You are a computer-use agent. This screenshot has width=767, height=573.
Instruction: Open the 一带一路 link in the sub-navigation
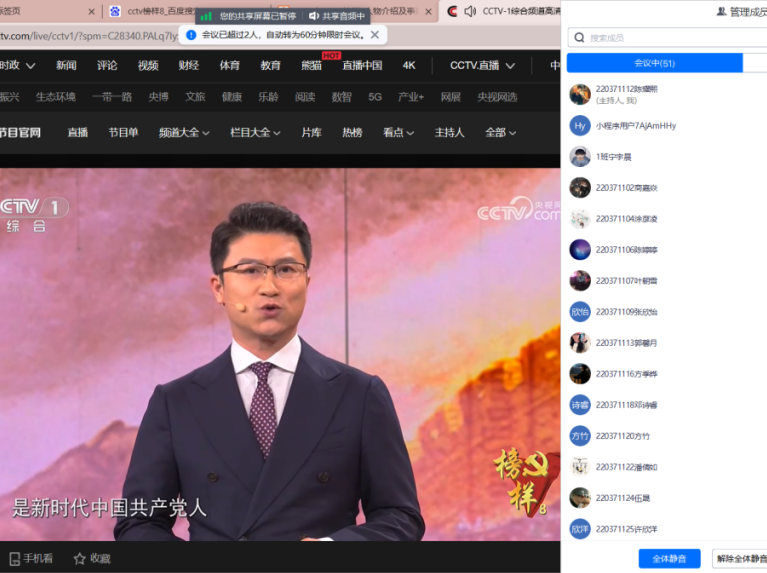(x=111, y=97)
